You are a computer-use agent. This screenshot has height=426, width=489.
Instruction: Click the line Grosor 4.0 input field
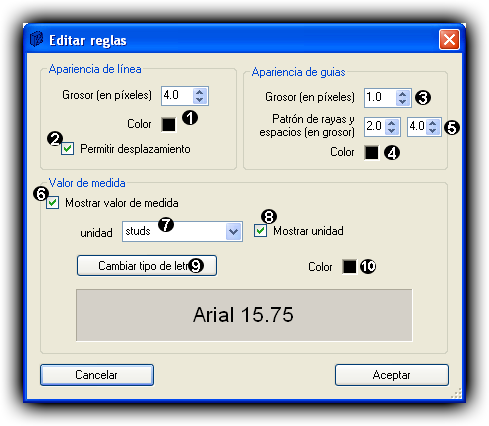point(177,96)
